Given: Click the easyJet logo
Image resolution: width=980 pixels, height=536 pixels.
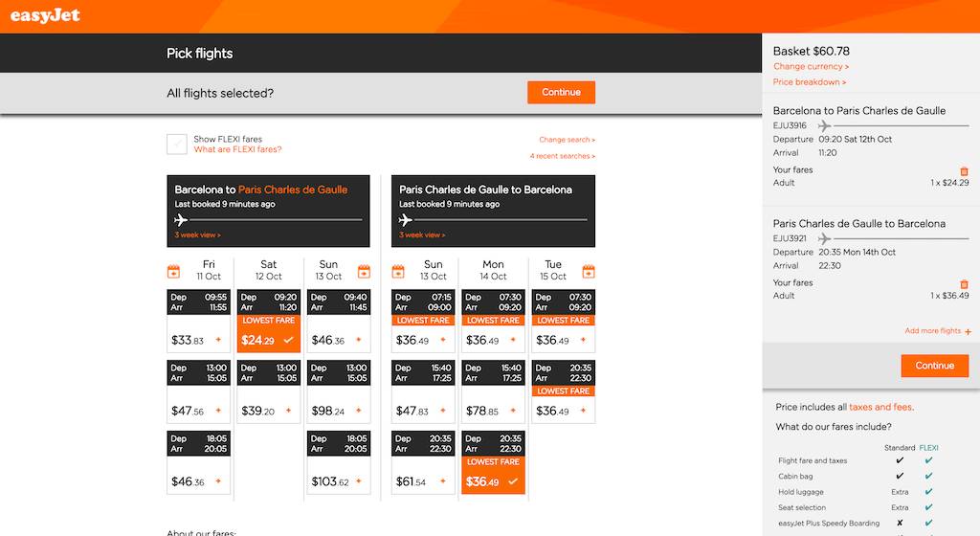Looking at the screenshot, I should point(45,15).
